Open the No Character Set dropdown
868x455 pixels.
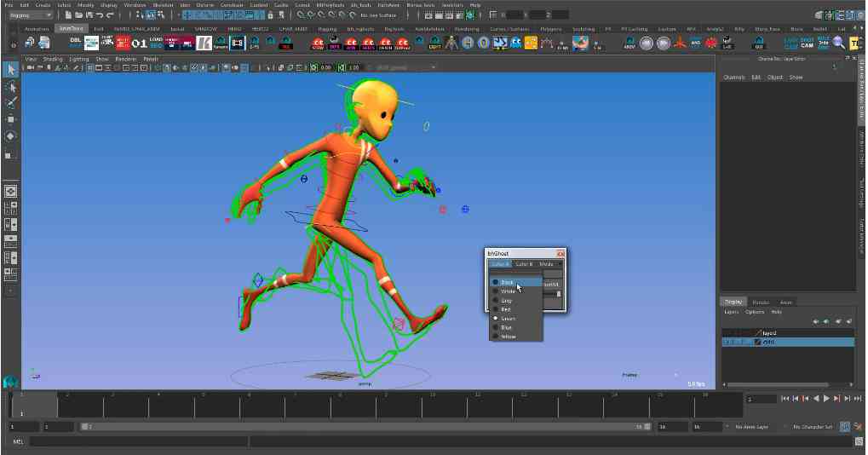pyautogui.click(x=812, y=427)
